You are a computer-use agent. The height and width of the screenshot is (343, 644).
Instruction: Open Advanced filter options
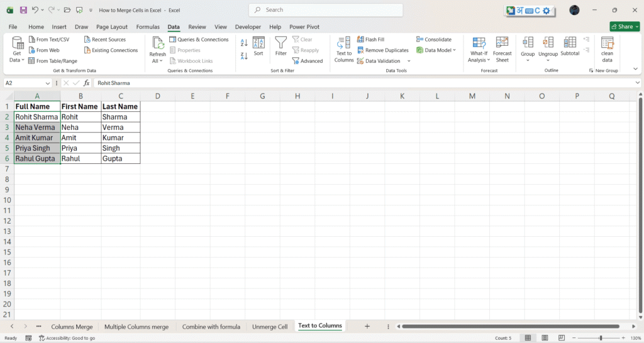tap(308, 61)
